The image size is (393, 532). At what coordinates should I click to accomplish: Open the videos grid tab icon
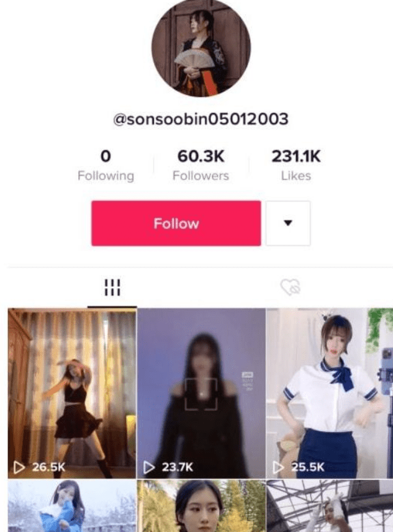pos(112,287)
